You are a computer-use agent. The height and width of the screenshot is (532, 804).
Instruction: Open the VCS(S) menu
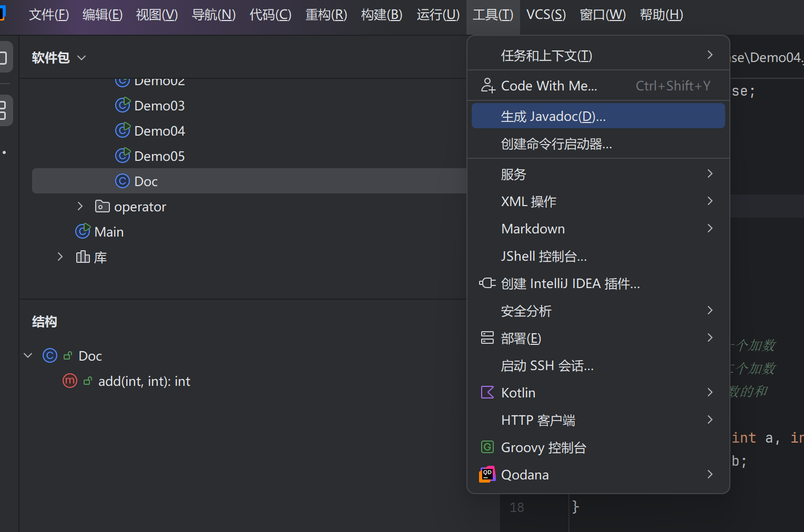tap(545, 15)
